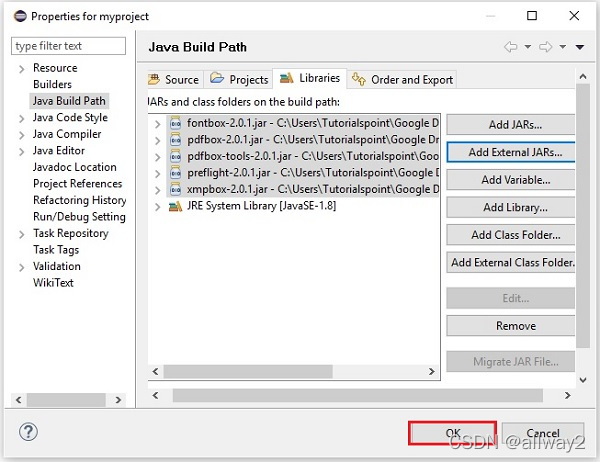Click left arrow of sidebar tree scrollbar
This screenshot has width=600, height=462.
point(18,400)
